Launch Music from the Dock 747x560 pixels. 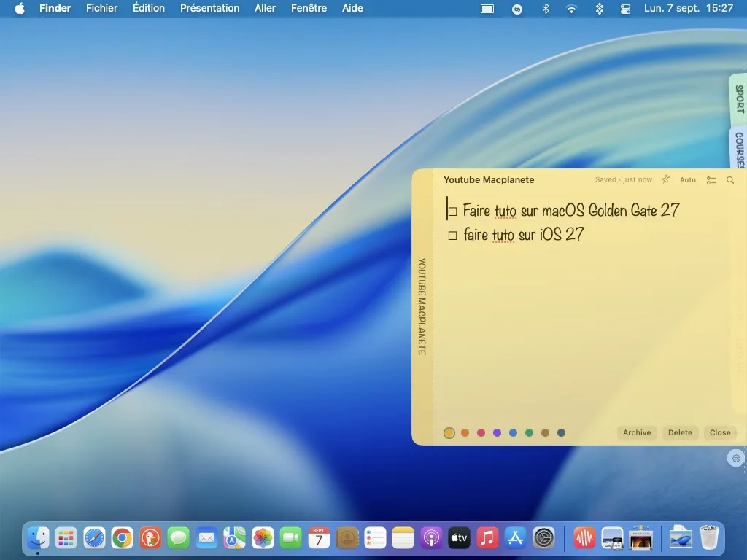[x=487, y=539]
